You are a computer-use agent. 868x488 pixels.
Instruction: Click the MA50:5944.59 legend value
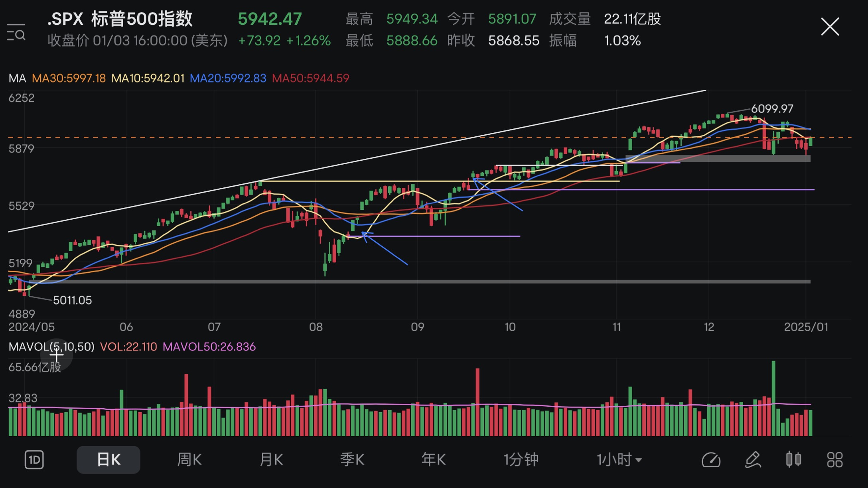coord(310,78)
